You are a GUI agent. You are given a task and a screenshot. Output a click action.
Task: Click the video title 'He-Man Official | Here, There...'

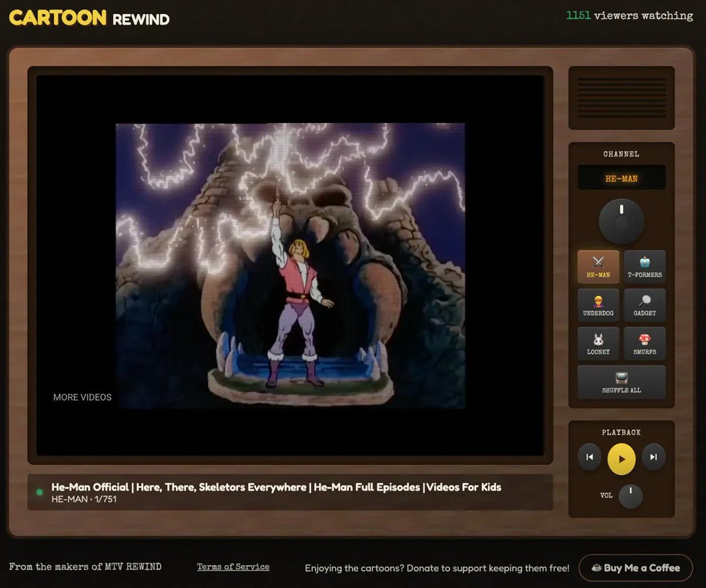(277, 487)
